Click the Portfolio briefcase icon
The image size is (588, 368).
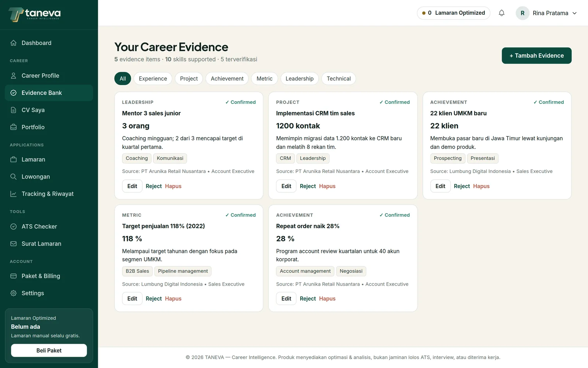[x=14, y=127]
